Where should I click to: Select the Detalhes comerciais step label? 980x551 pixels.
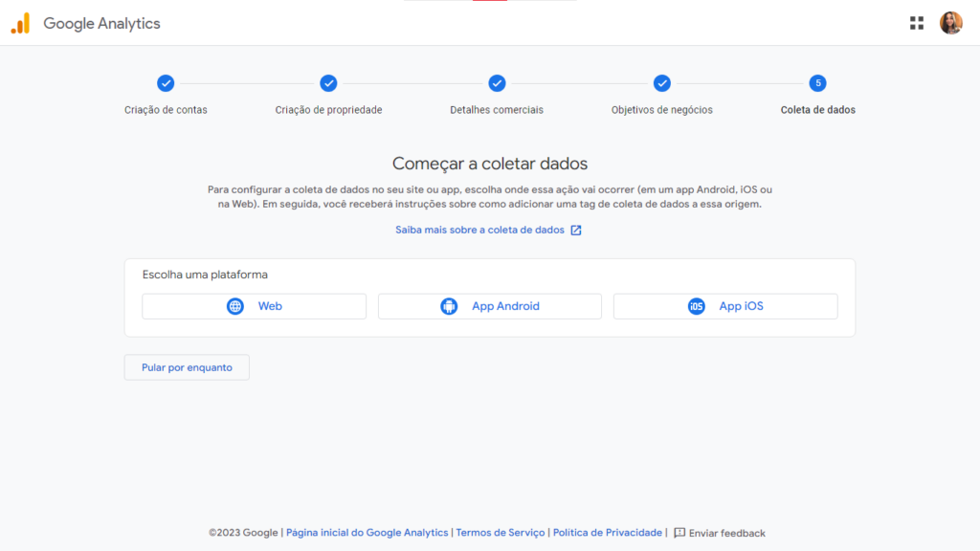click(497, 110)
